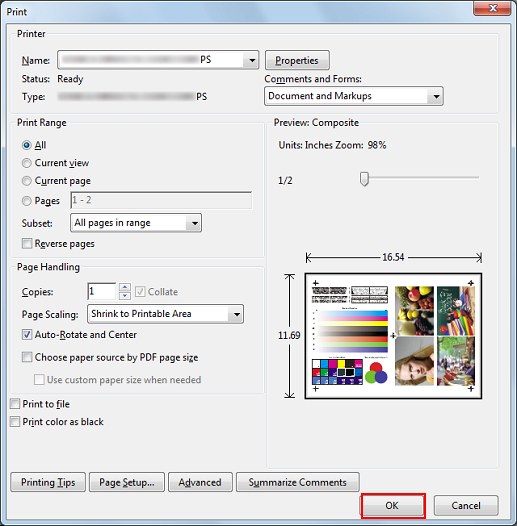Click the Summarize Comments button
Image resolution: width=517 pixels, height=526 pixels.
tap(298, 482)
